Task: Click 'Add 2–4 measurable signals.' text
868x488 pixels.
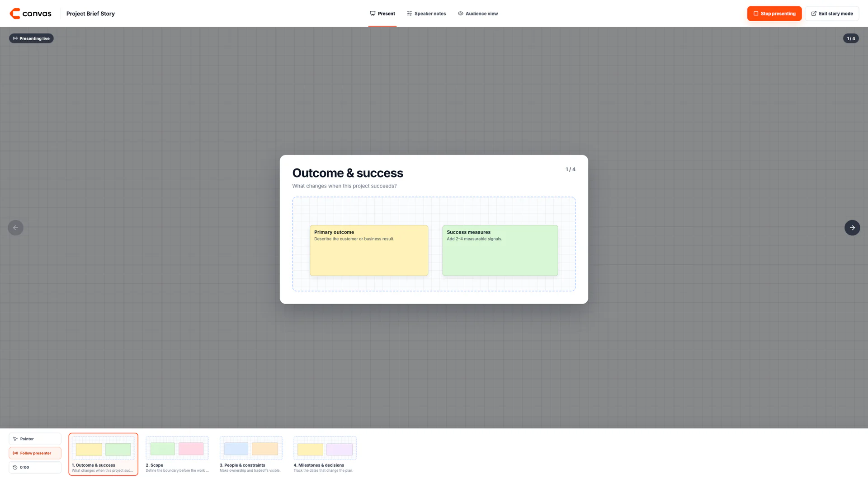Action: 474,239
